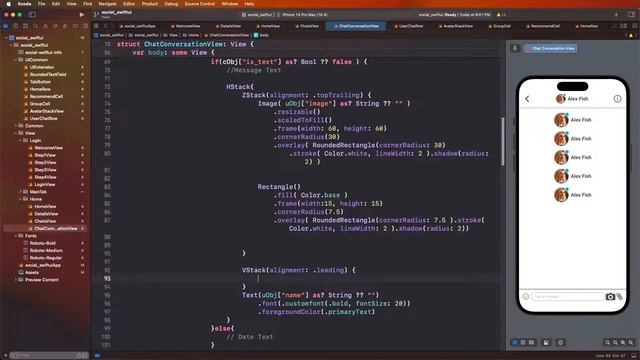The width and height of the screenshot is (640, 360).
Task: Toggle the inspector panel button
Action: tap(631, 15)
